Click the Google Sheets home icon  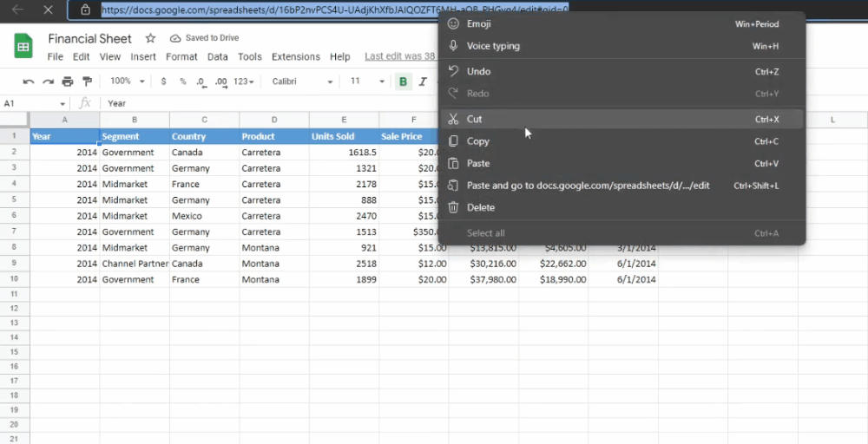click(23, 47)
